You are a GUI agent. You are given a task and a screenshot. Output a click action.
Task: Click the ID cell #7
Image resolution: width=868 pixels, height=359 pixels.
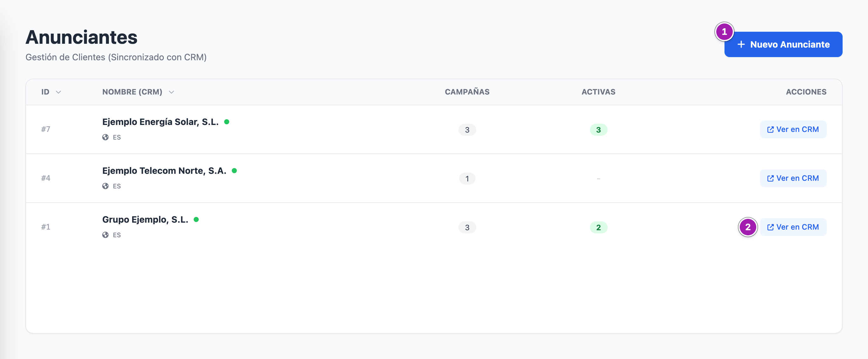pos(45,129)
